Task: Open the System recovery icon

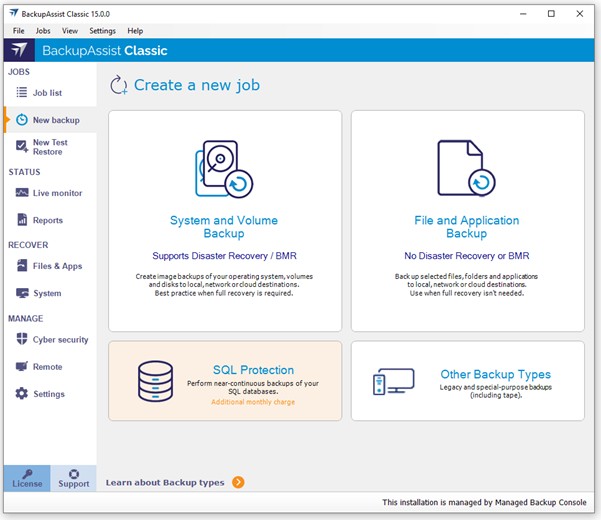Action: pyautogui.click(x=22, y=293)
